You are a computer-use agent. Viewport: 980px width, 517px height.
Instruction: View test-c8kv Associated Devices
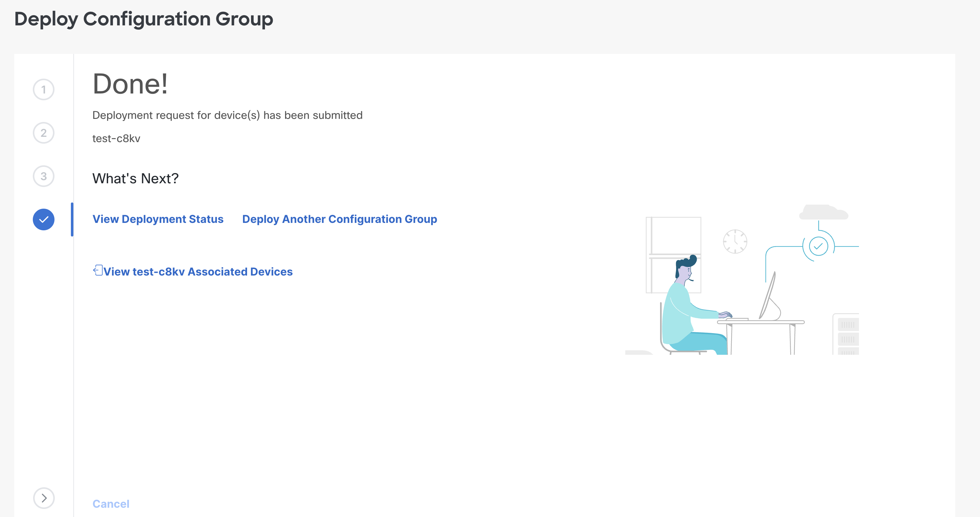tap(198, 271)
